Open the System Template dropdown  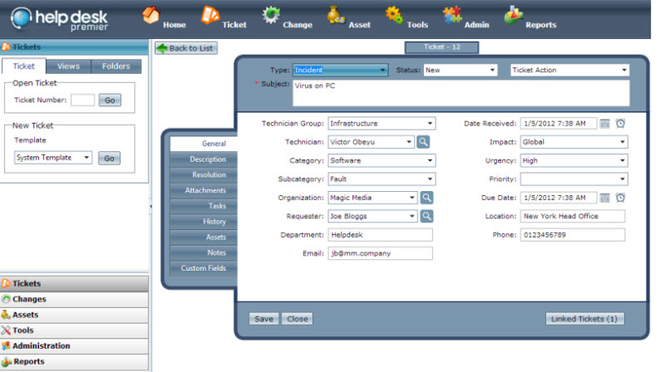[x=53, y=157]
